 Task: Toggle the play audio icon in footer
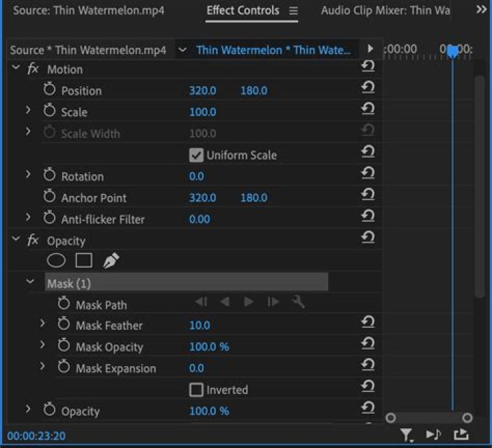433,434
